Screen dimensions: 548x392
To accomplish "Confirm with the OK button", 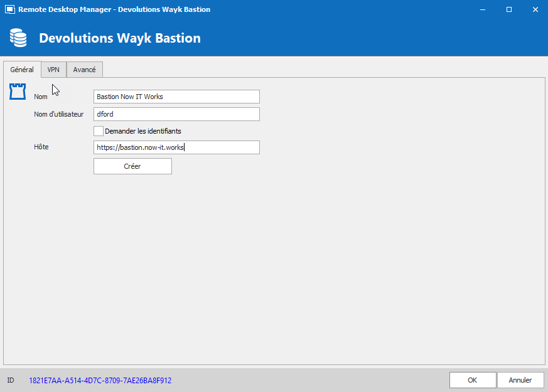I will (x=473, y=380).
